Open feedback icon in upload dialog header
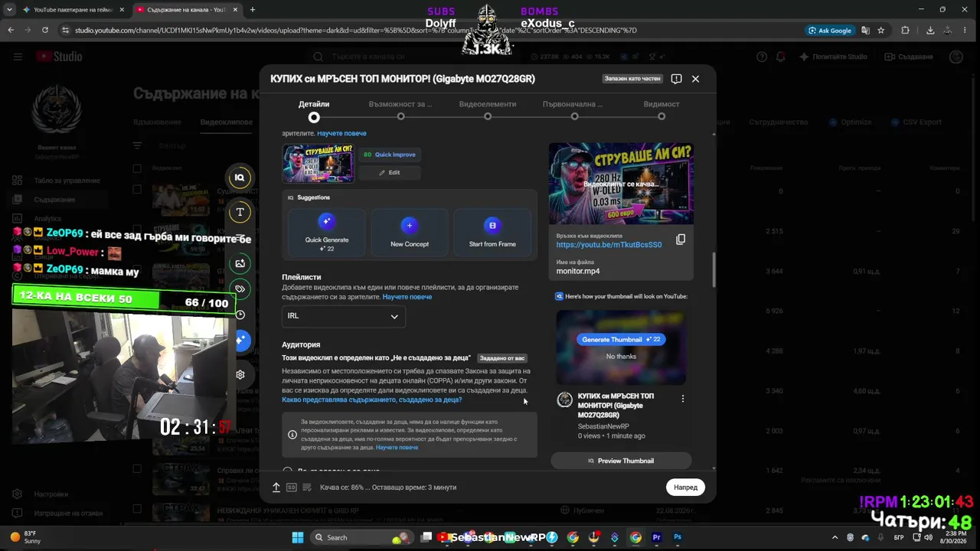Viewport: 980px width, 551px height. pyautogui.click(x=676, y=79)
